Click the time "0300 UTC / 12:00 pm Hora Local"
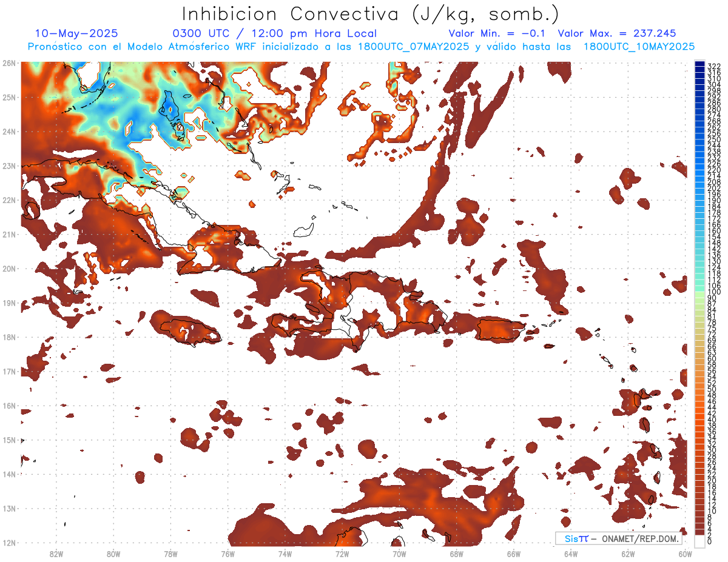Screen dimensions: 728x562 pos(275,33)
